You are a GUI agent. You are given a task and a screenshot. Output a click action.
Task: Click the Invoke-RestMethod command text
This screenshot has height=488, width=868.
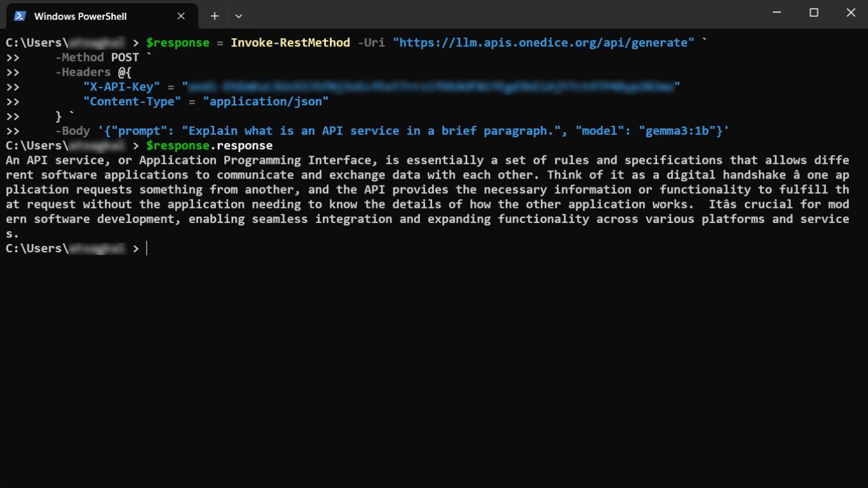(290, 43)
